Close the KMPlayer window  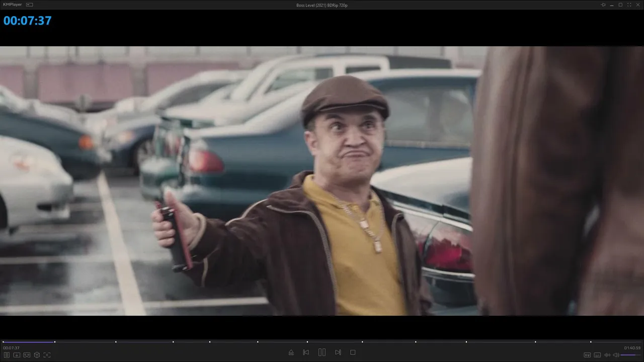click(637, 5)
